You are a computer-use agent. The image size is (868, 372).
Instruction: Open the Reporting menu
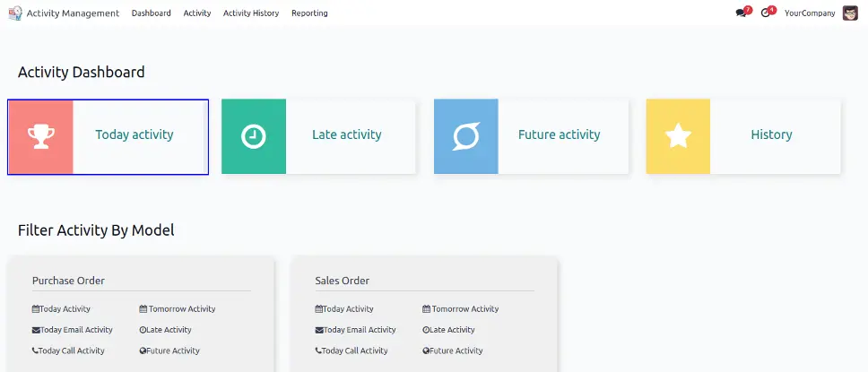tap(309, 13)
